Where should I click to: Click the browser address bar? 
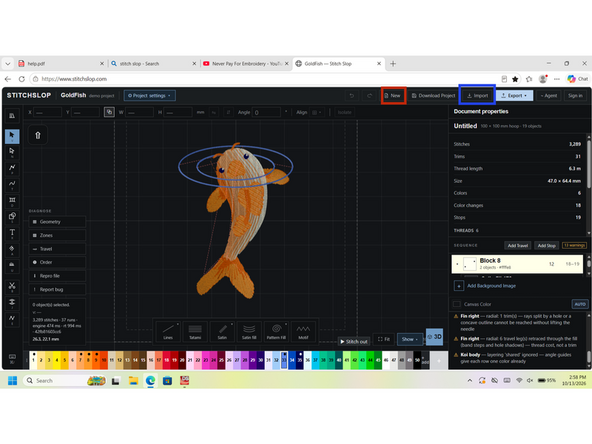coord(264,79)
